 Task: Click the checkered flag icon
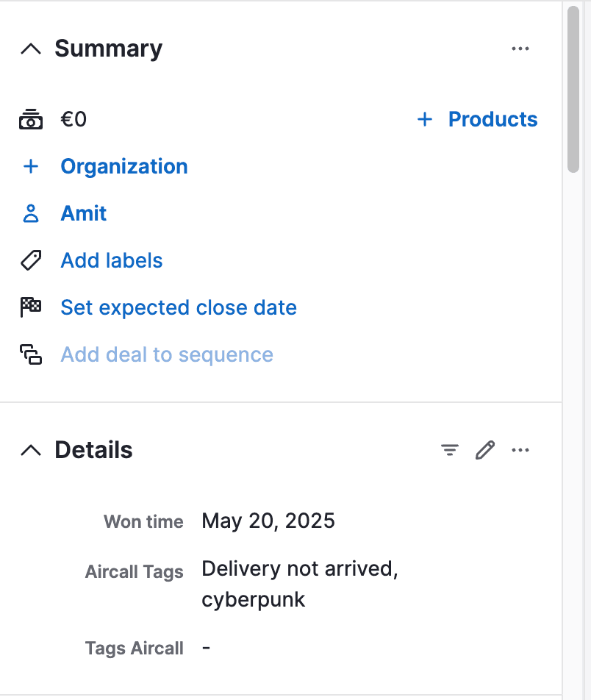(30, 307)
